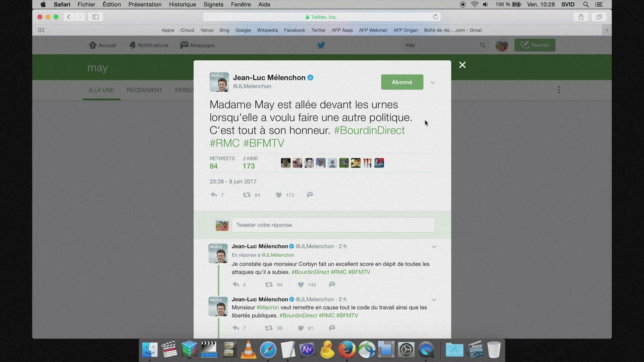The width and height of the screenshot is (644, 362).
Task: Reload the page in the Safari address bar
Action: click(435, 17)
